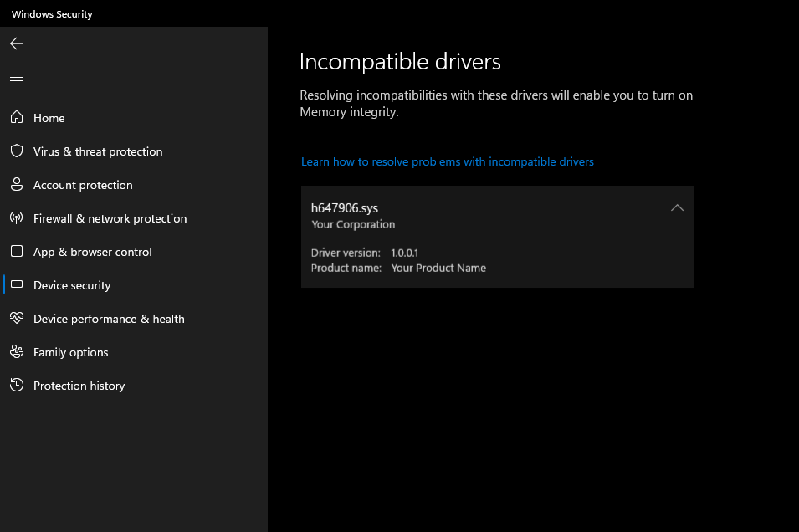Toggle the navigation pane with hamburger button
This screenshot has height=532, width=799.
16,76
